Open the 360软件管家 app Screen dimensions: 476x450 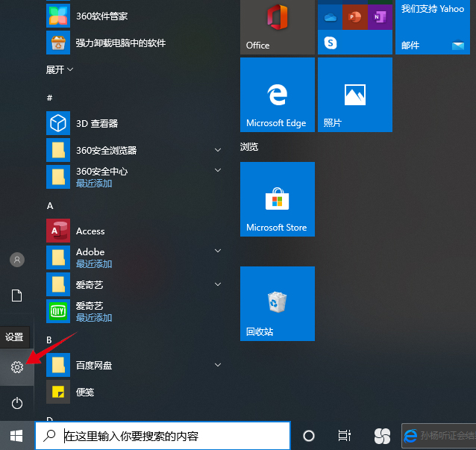134,16
